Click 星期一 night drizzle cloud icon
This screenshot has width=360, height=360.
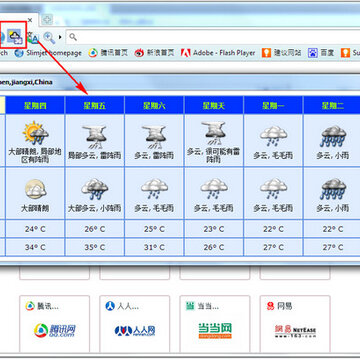[273, 189]
